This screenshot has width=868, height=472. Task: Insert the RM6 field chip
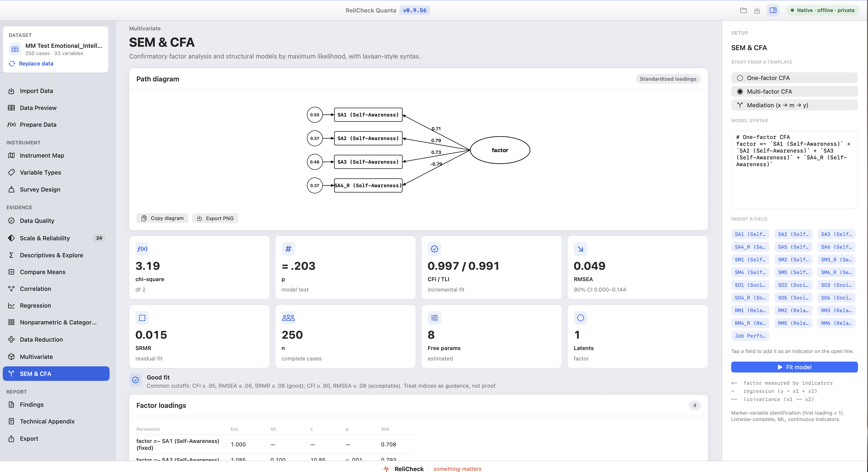coord(836,323)
